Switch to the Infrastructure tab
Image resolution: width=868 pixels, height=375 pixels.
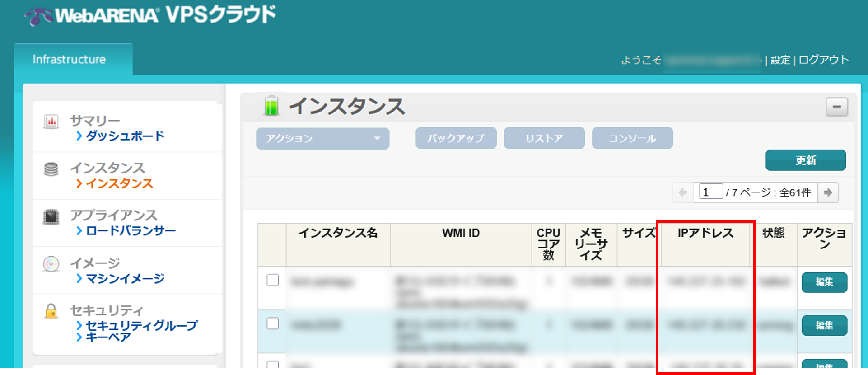point(69,59)
